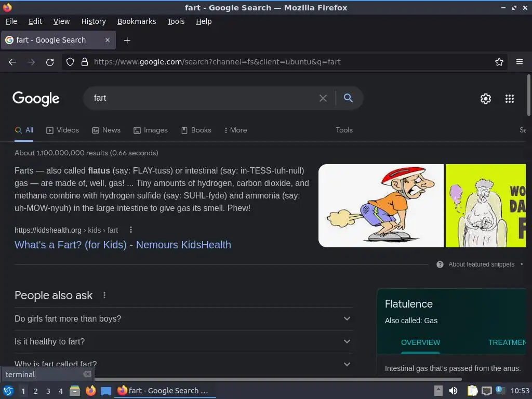Open the volume control in tray

pyautogui.click(x=453, y=391)
